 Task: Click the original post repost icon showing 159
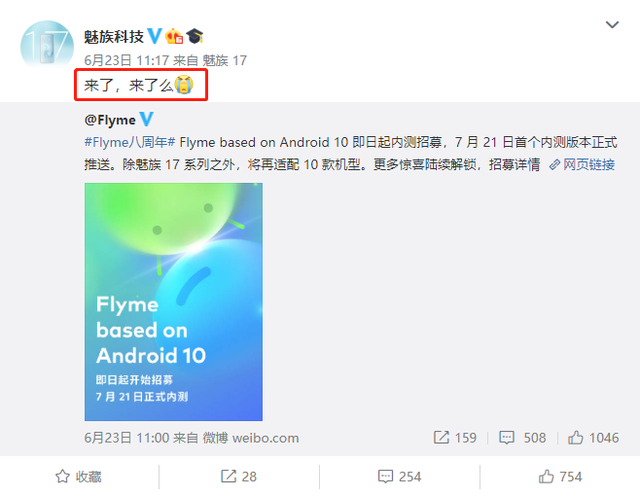455,438
